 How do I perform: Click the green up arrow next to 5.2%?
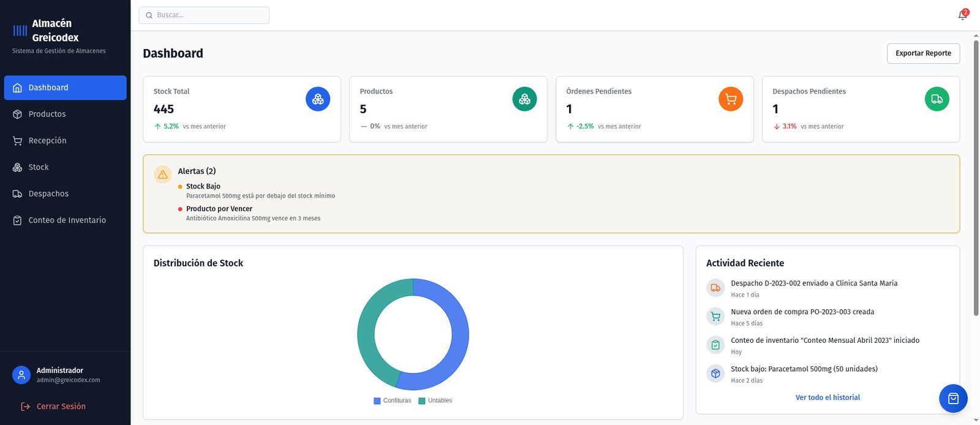[157, 127]
